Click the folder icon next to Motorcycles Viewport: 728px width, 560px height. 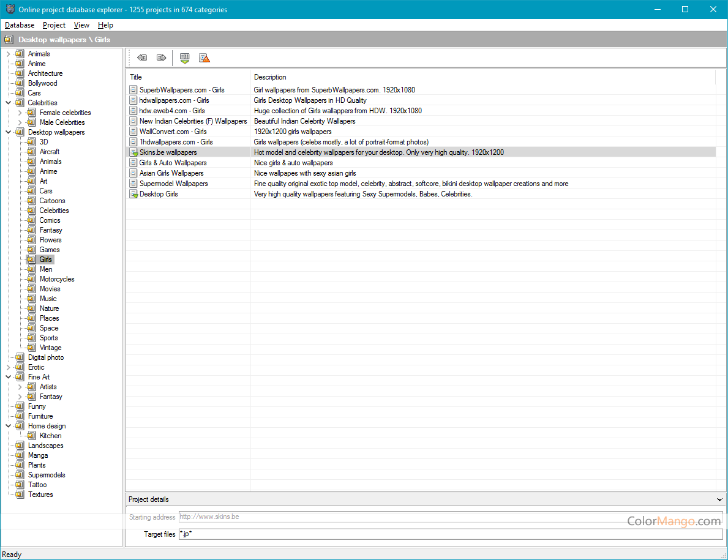(31, 279)
